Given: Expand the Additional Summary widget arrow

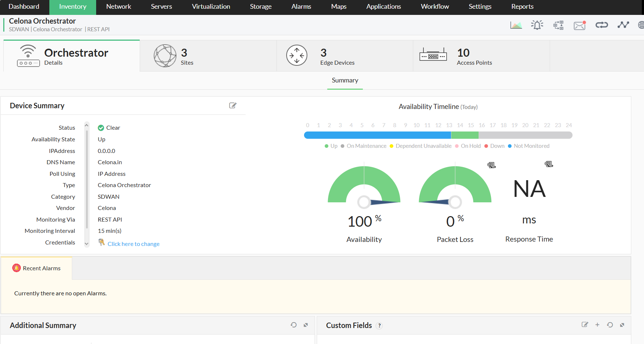Looking at the screenshot, I should (x=306, y=325).
